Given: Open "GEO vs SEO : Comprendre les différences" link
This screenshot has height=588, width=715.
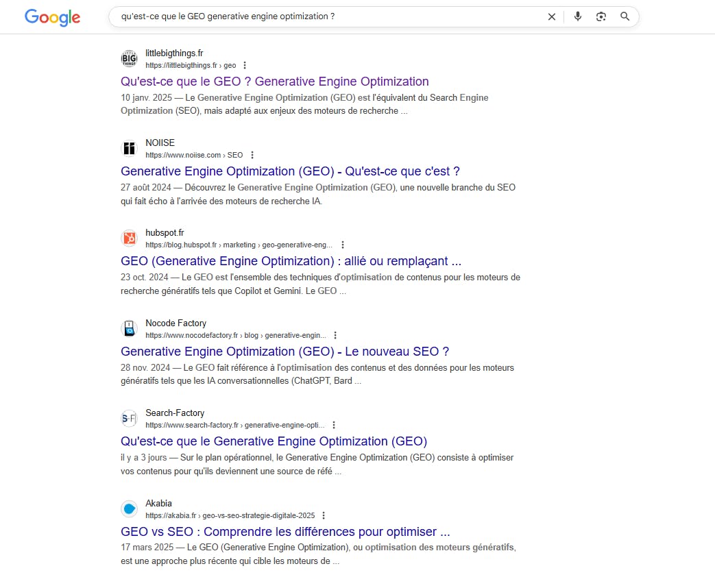Looking at the screenshot, I should pos(285,532).
